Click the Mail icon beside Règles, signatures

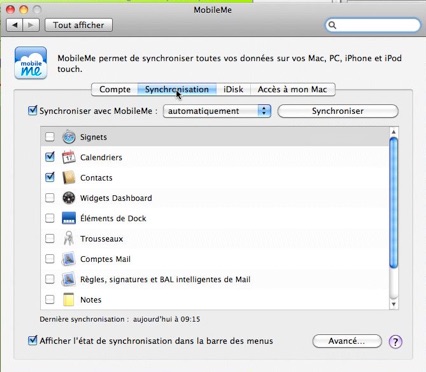[69, 279]
